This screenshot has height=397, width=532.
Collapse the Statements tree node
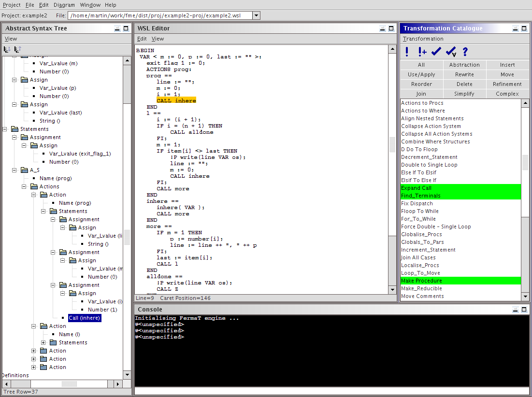pos(5,129)
